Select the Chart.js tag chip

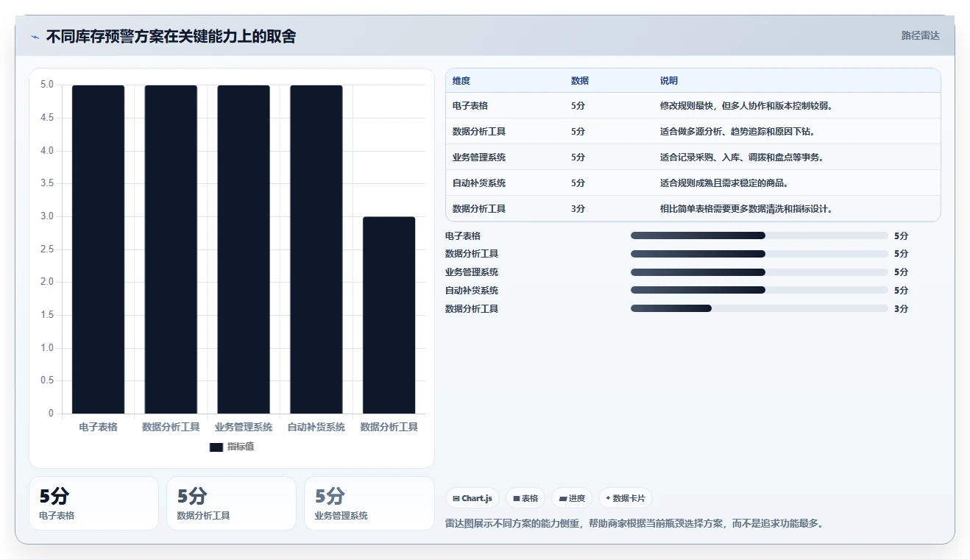pos(472,498)
